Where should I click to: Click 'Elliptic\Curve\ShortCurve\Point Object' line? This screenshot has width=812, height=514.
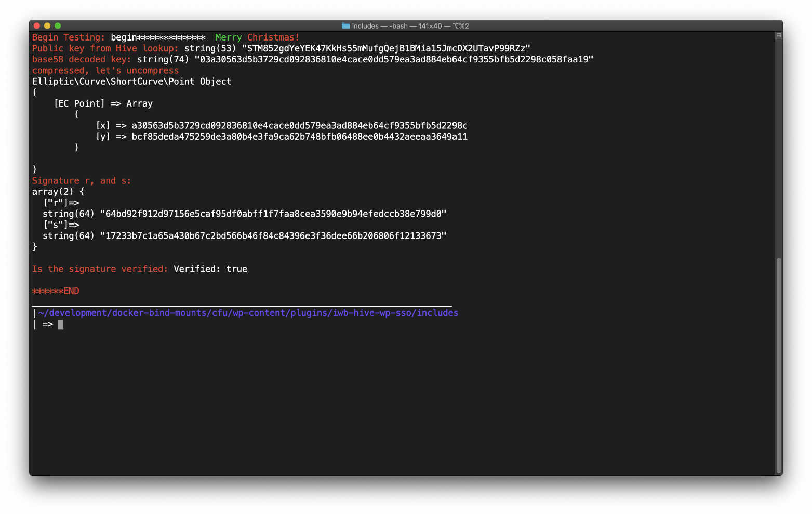pos(131,82)
